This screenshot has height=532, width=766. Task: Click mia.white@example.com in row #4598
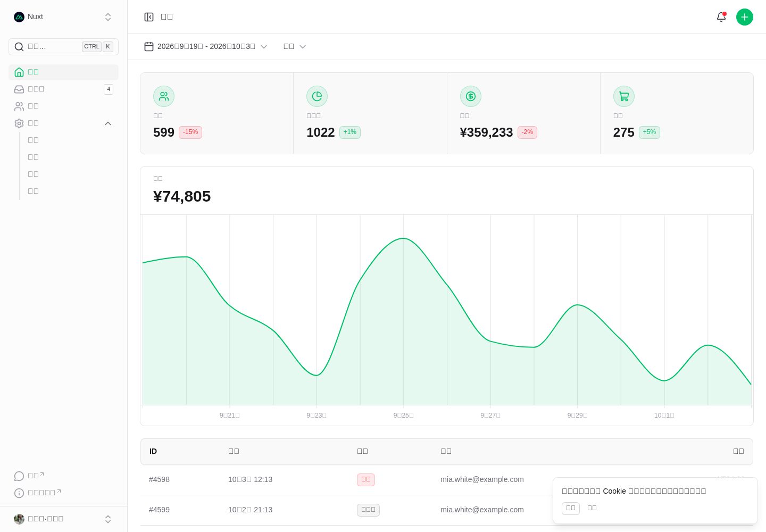click(x=482, y=479)
